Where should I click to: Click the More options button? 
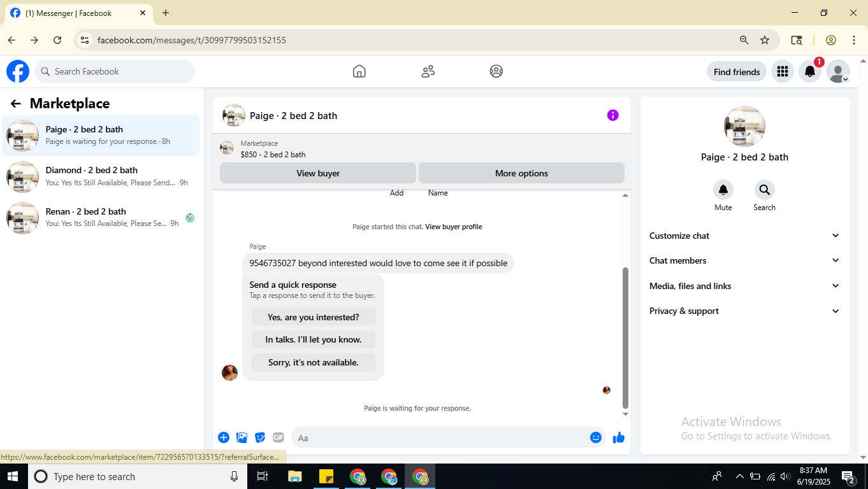pyautogui.click(x=521, y=173)
